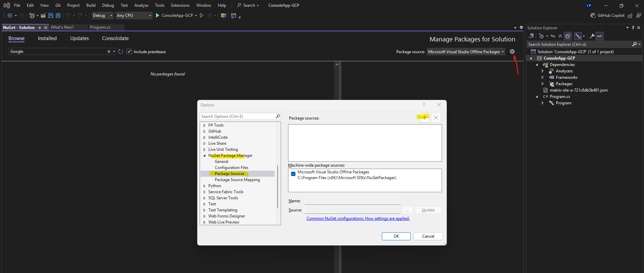Screen dimensions: 644x273
Task: Click the remove package source X button
Action: tap(436, 117)
